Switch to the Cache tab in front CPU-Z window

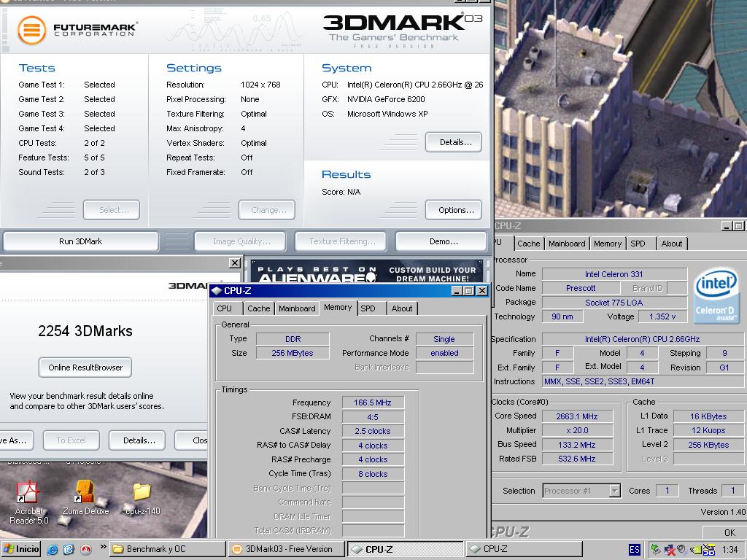click(259, 308)
